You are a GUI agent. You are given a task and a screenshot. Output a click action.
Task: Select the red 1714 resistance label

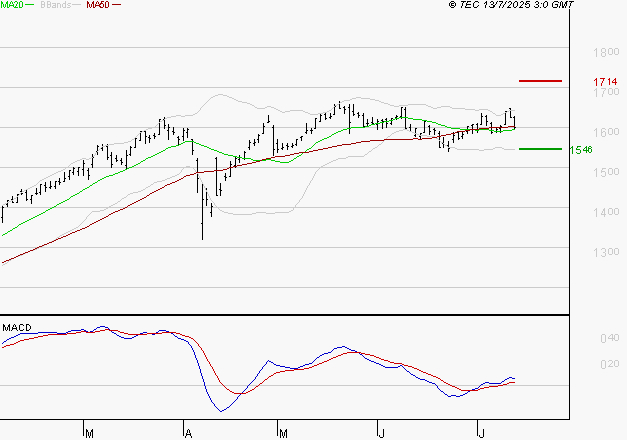click(x=605, y=81)
